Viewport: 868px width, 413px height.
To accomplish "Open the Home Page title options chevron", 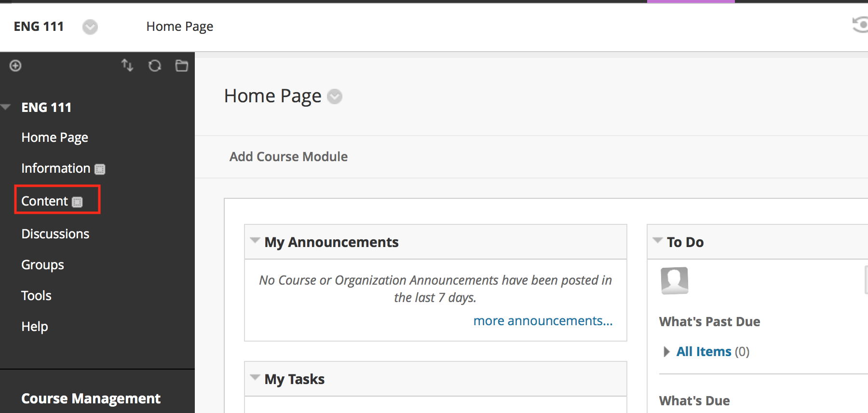I will click(335, 96).
